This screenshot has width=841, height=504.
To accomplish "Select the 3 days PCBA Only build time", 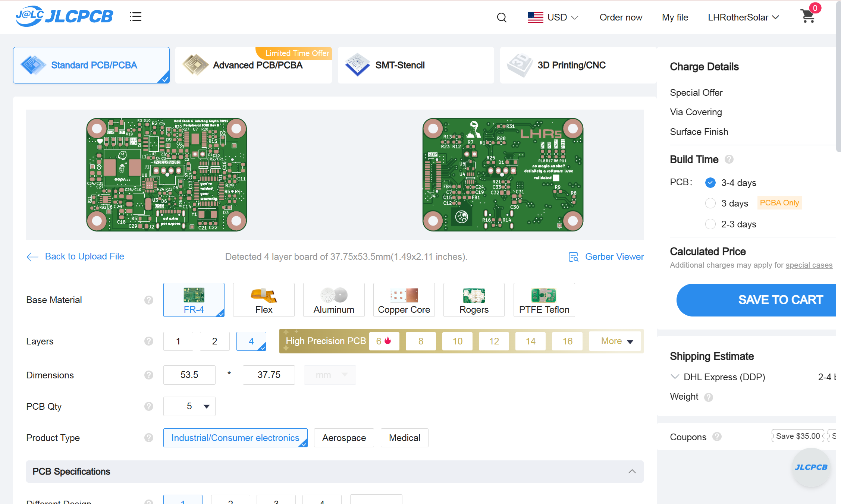I will click(x=710, y=203).
